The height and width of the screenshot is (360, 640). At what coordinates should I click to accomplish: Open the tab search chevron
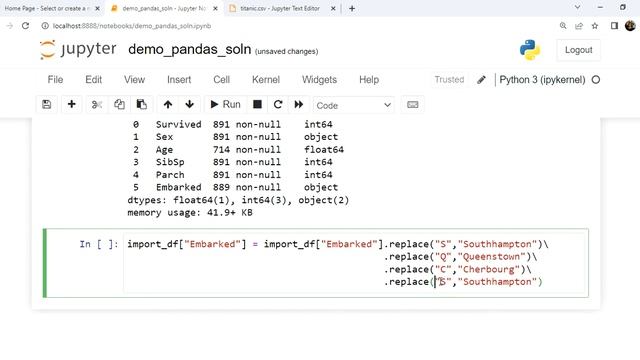pyautogui.click(x=577, y=7)
